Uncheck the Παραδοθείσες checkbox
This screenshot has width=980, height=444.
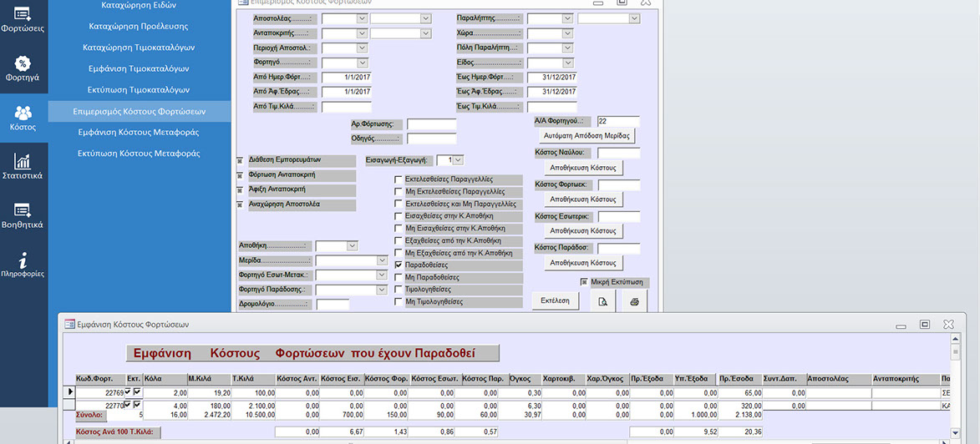[399, 265]
